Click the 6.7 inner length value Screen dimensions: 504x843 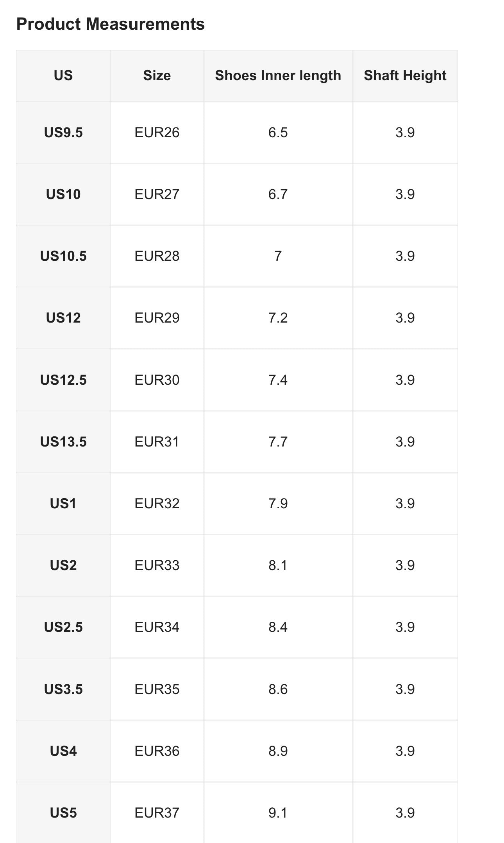pyautogui.click(x=278, y=194)
